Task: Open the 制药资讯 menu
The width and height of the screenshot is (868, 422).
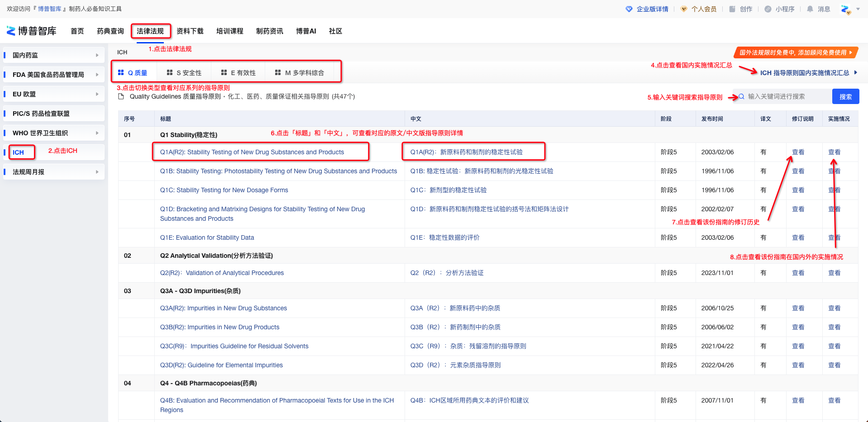Action: [x=270, y=31]
